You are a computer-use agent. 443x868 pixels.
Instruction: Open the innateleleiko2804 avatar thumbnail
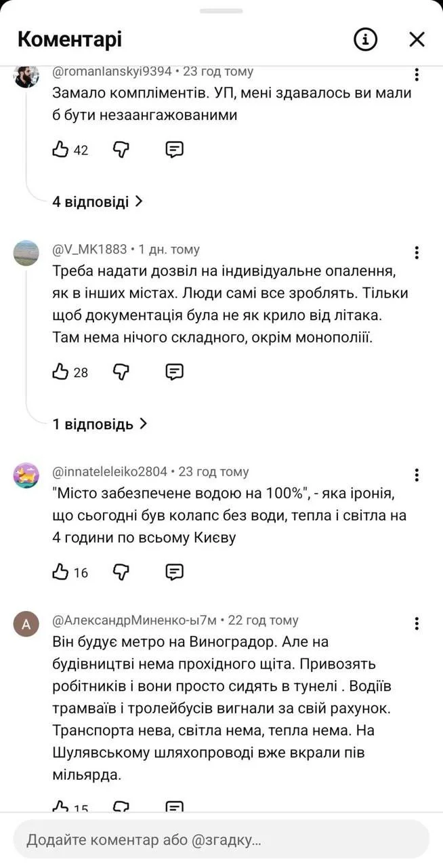tap(26, 475)
